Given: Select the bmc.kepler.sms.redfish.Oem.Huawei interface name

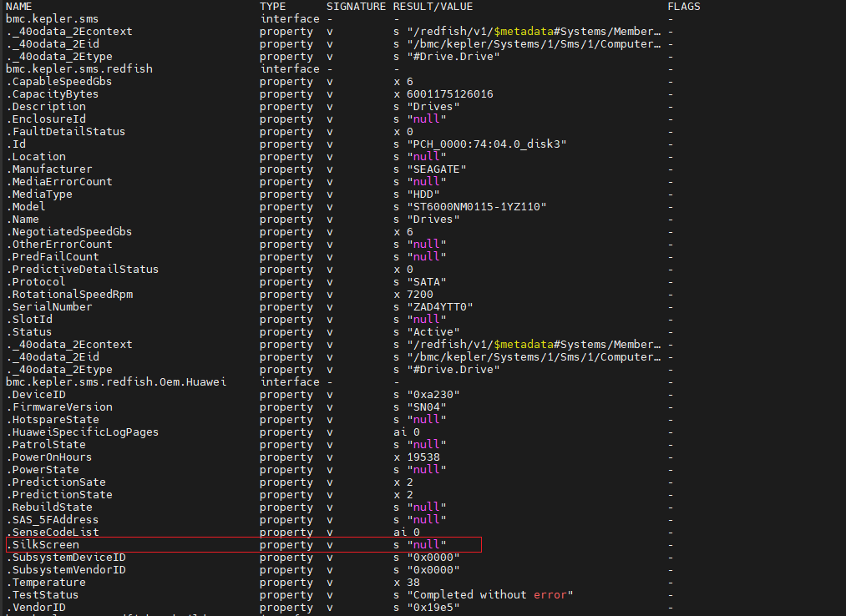Looking at the screenshot, I should pos(116,382).
